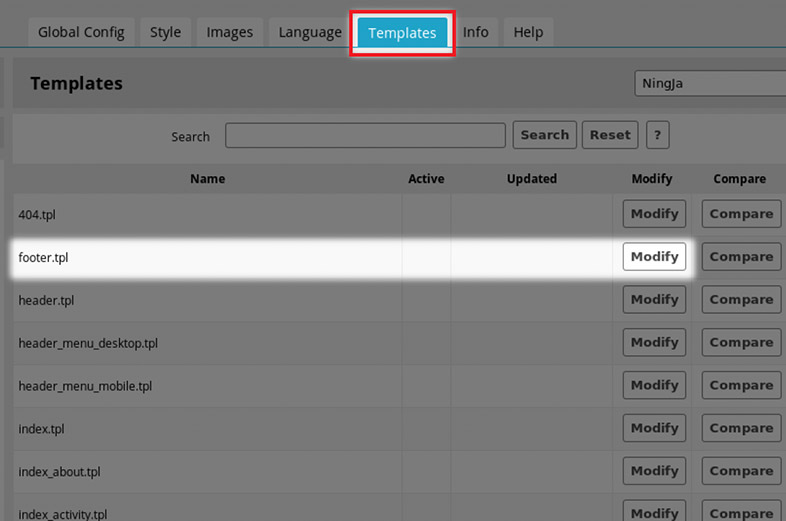Open the NingJa template set dropdown

(x=710, y=83)
